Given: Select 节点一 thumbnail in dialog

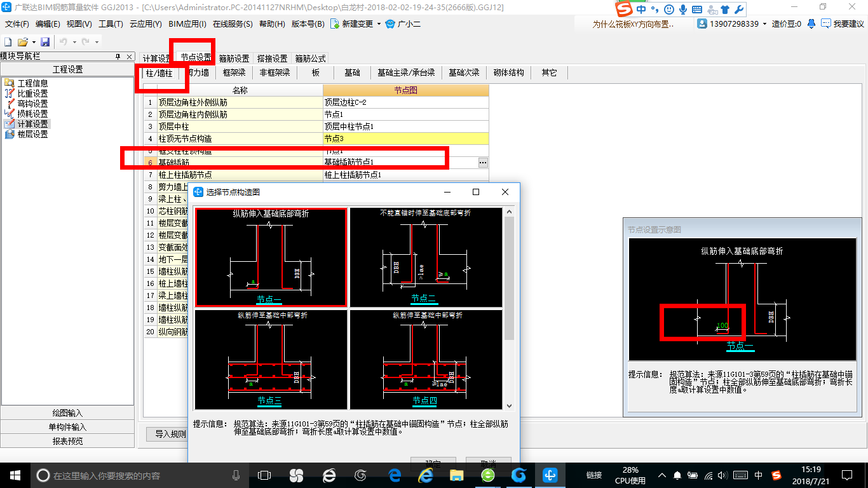Looking at the screenshot, I should pyautogui.click(x=271, y=257).
